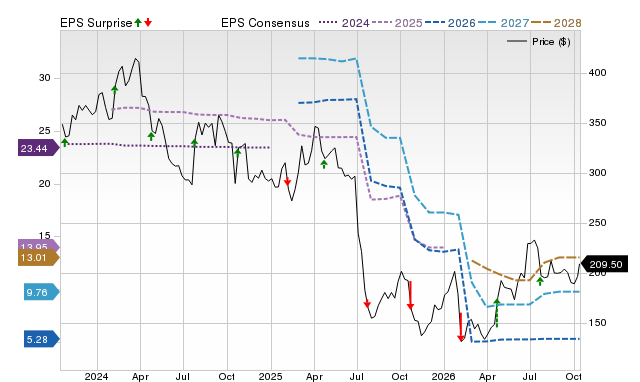The width and height of the screenshot is (640, 382).
Task: Click the 2026 dashed dark blue legend entry
Action: click(450, 23)
